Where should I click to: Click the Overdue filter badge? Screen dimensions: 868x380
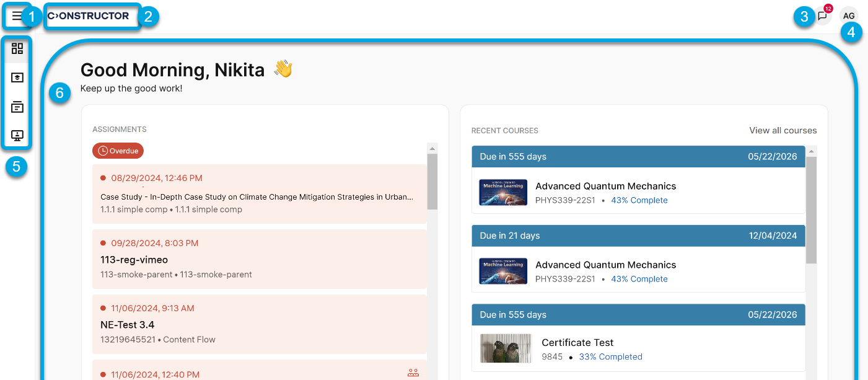coord(118,151)
